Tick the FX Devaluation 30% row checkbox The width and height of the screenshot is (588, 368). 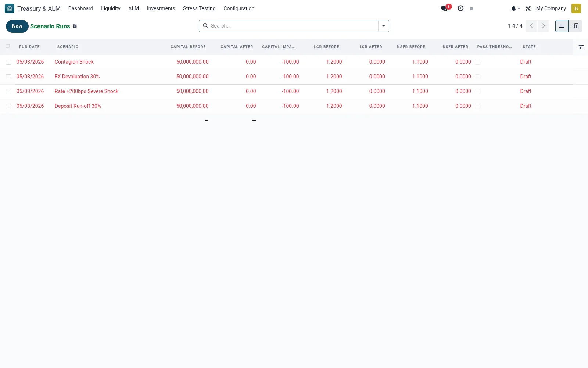8,77
